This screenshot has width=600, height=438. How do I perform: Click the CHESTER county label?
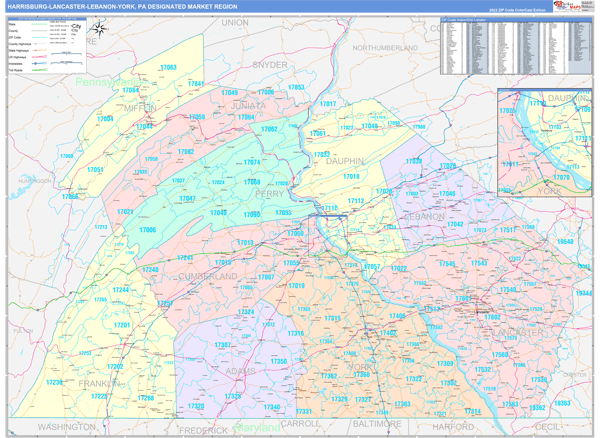tap(574, 374)
